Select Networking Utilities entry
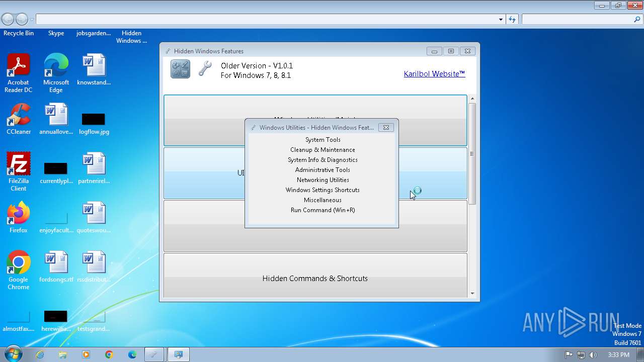The image size is (644, 362). click(x=323, y=180)
